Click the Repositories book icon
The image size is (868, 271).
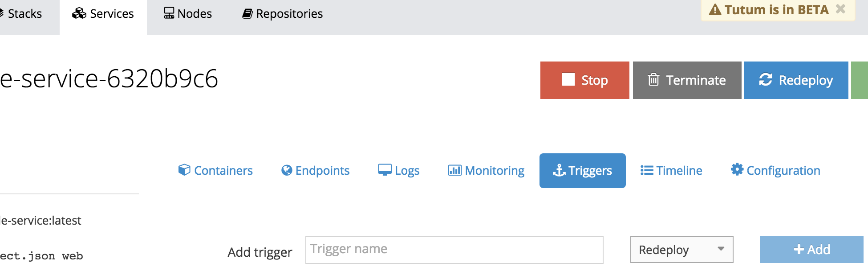click(x=247, y=14)
